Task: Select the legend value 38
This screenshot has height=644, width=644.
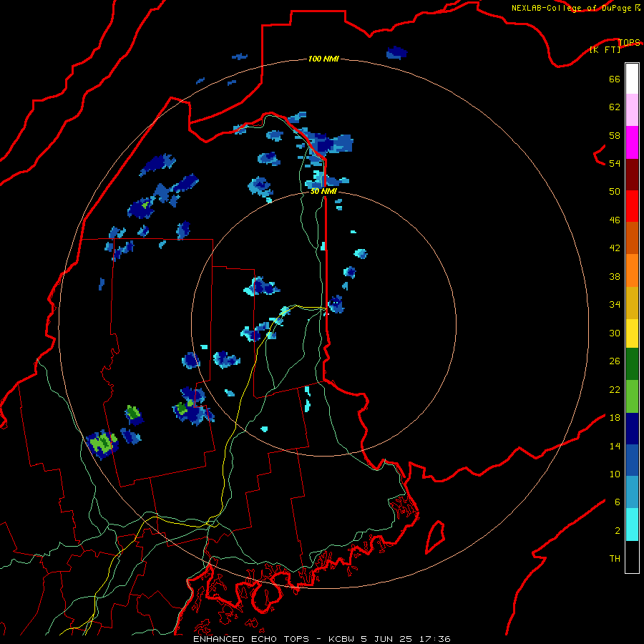Action: pos(615,276)
